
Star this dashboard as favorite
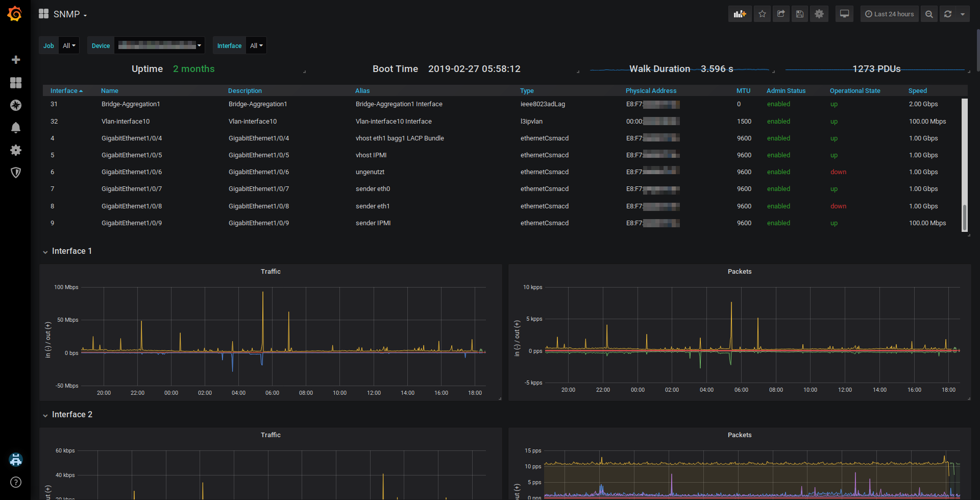[x=762, y=14]
